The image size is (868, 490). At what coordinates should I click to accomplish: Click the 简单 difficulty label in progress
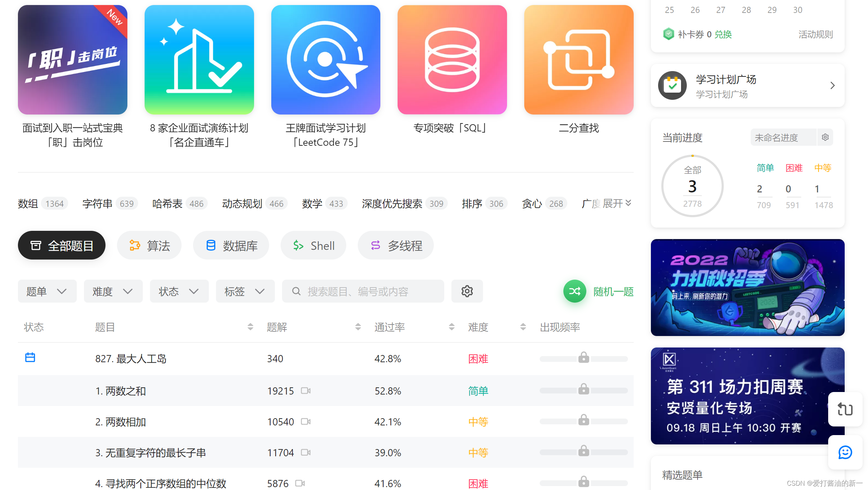click(x=765, y=168)
